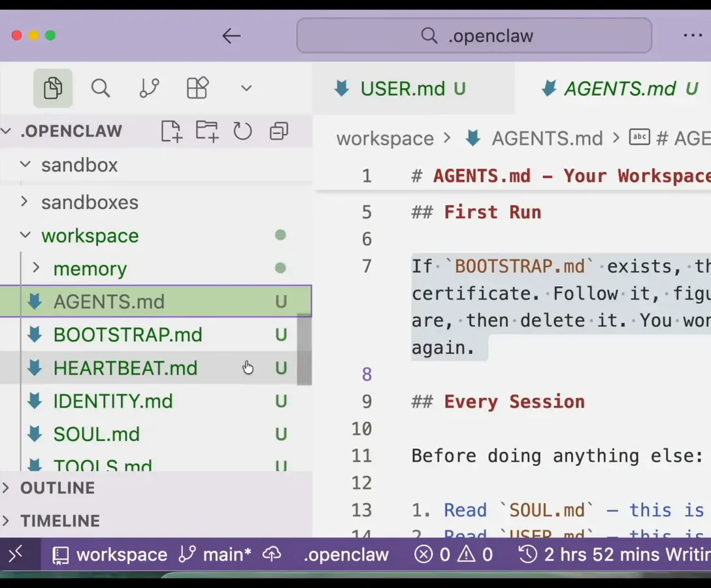
Task: Create a new file in .OPENCLAW explorer
Action: pos(171,131)
